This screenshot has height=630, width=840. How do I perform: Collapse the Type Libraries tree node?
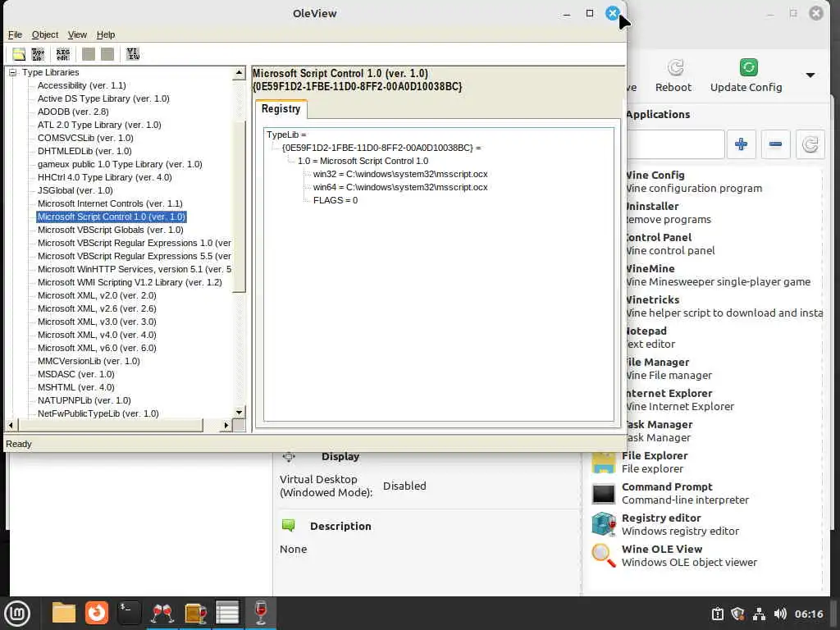pyautogui.click(x=12, y=72)
